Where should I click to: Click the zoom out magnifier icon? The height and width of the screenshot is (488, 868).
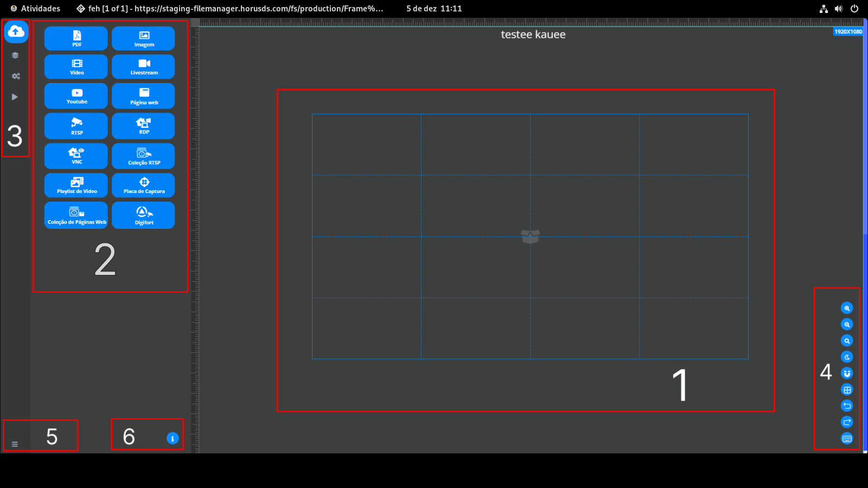[x=847, y=324]
